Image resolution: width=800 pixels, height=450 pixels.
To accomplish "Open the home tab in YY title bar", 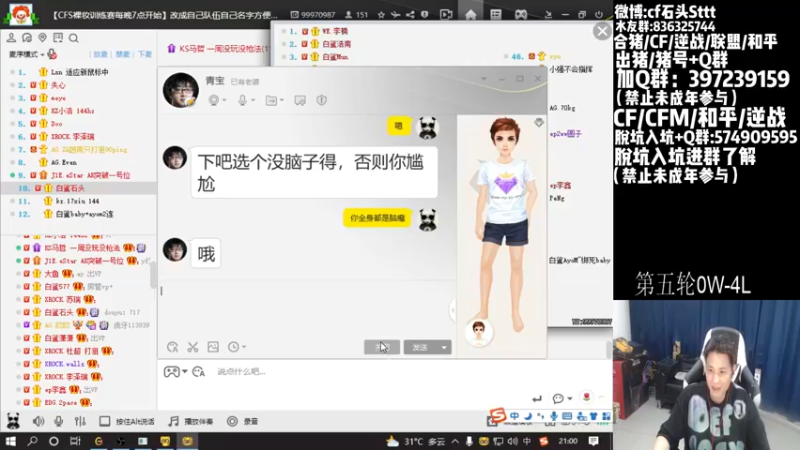I will pos(470,14).
